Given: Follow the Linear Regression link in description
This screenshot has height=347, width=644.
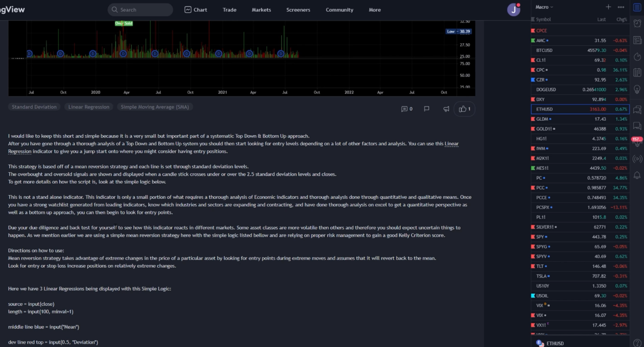Looking at the screenshot, I should click(x=451, y=144).
